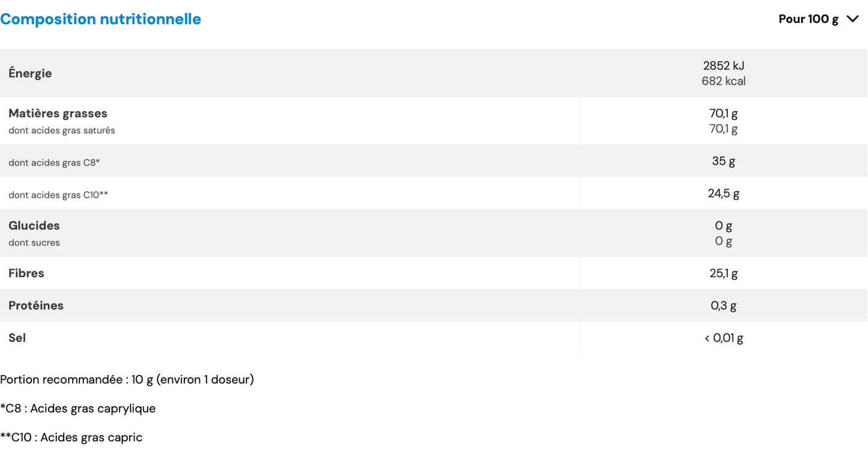
Task: Click the 24,5 g value for C10
Action: click(723, 194)
